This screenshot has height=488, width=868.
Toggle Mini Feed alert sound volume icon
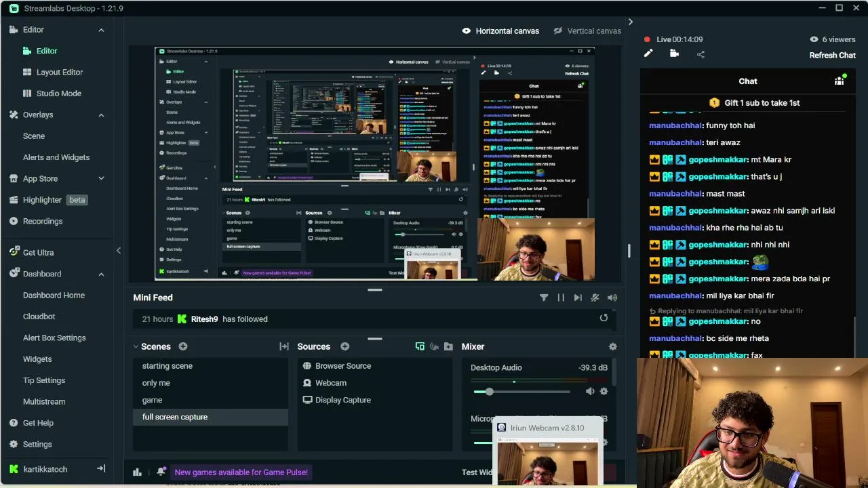[612, 298]
